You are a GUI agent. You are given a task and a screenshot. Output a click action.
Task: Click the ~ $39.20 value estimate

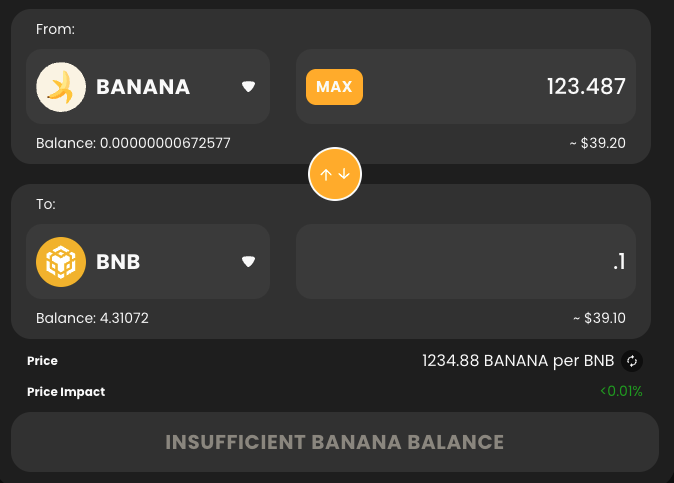pyautogui.click(x=597, y=143)
